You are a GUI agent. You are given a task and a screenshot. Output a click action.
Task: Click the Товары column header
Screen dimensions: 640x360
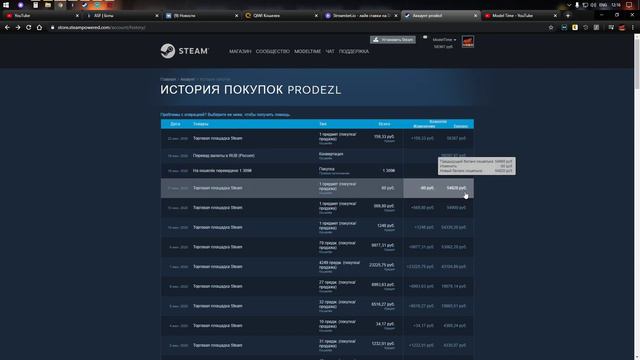(200, 124)
